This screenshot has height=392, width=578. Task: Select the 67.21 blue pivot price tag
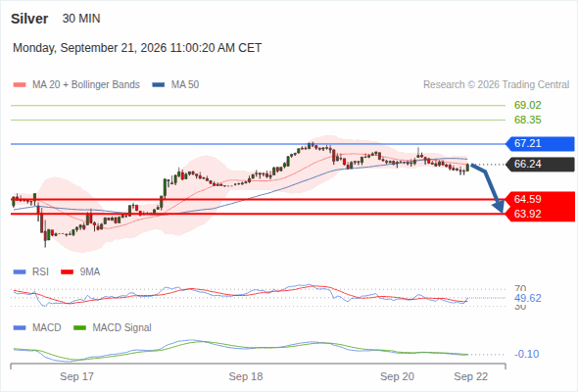coord(540,143)
